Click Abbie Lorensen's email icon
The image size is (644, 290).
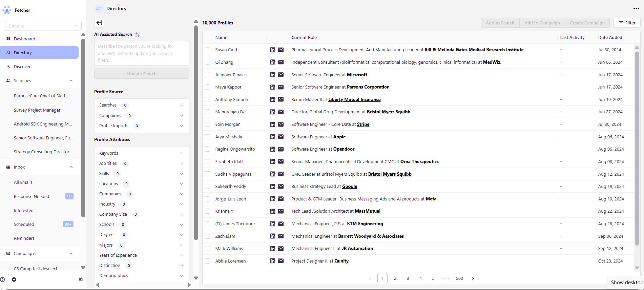coord(281,261)
